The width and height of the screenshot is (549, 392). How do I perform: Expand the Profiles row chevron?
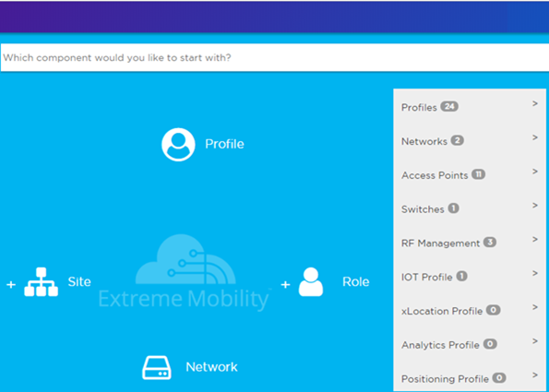click(535, 103)
